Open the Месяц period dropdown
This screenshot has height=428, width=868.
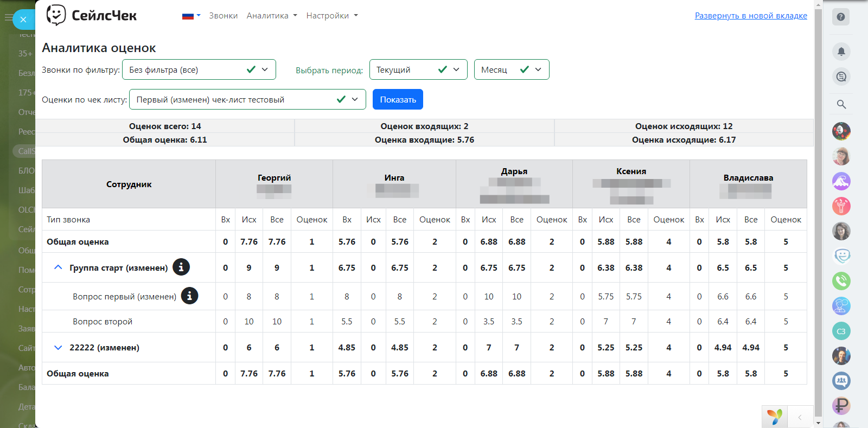[511, 69]
